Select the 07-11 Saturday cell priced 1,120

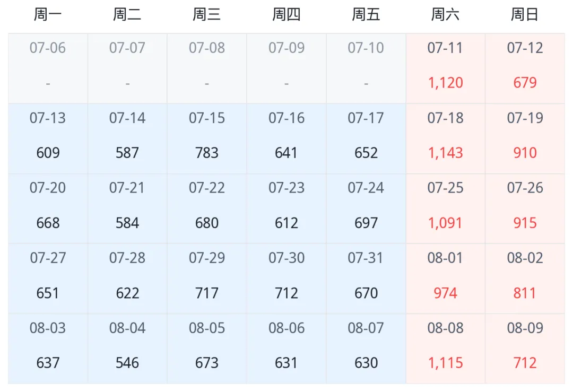tap(446, 68)
